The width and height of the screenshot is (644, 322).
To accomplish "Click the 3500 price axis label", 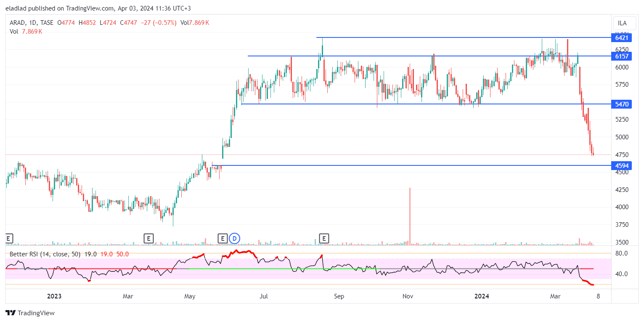I will point(622,242).
